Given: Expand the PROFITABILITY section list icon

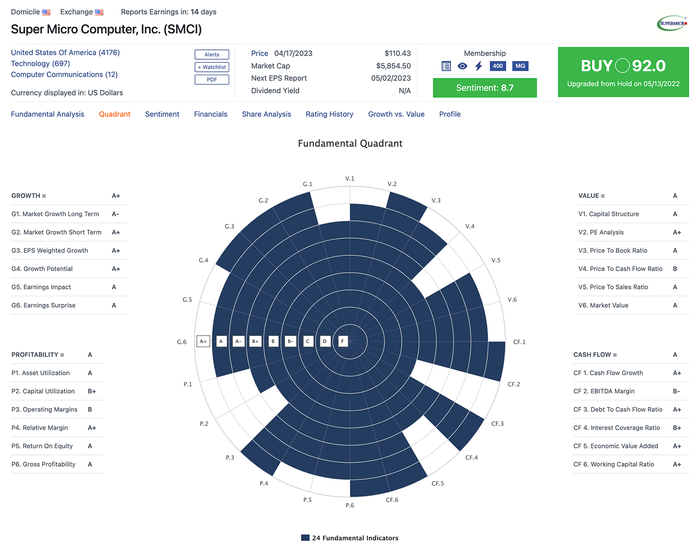Looking at the screenshot, I should (63, 355).
